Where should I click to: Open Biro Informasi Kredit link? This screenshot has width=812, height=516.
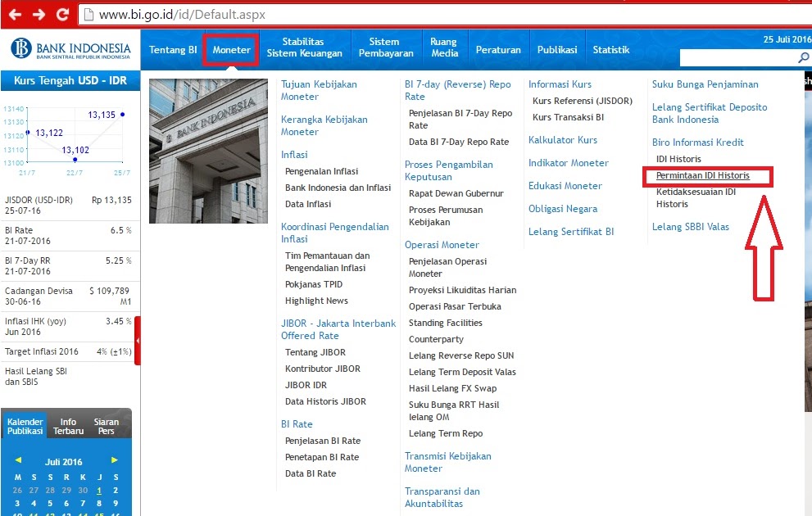tap(697, 142)
